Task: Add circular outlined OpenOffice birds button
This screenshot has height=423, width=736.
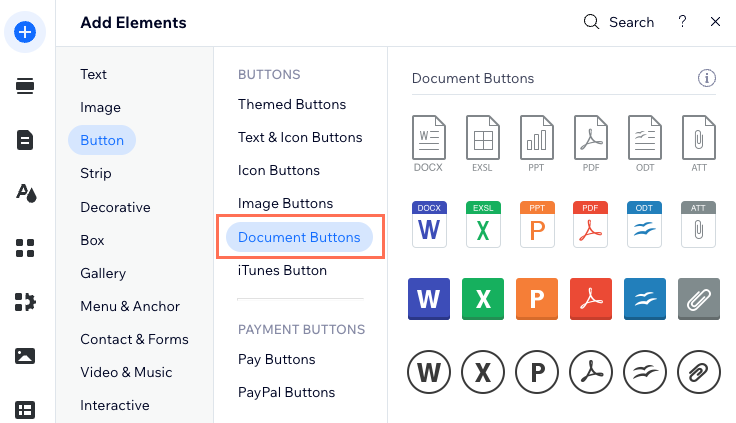Action: click(644, 372)
